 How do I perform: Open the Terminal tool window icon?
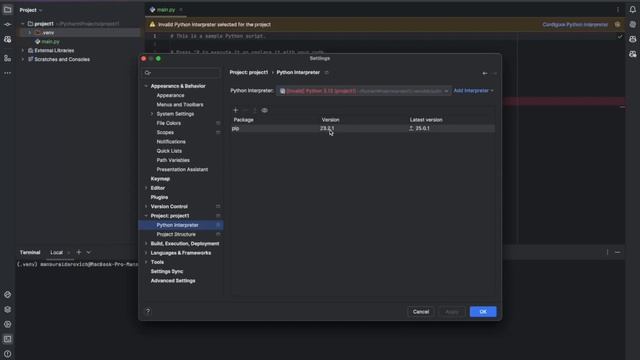pyautogui.click(x=7, y=339)
